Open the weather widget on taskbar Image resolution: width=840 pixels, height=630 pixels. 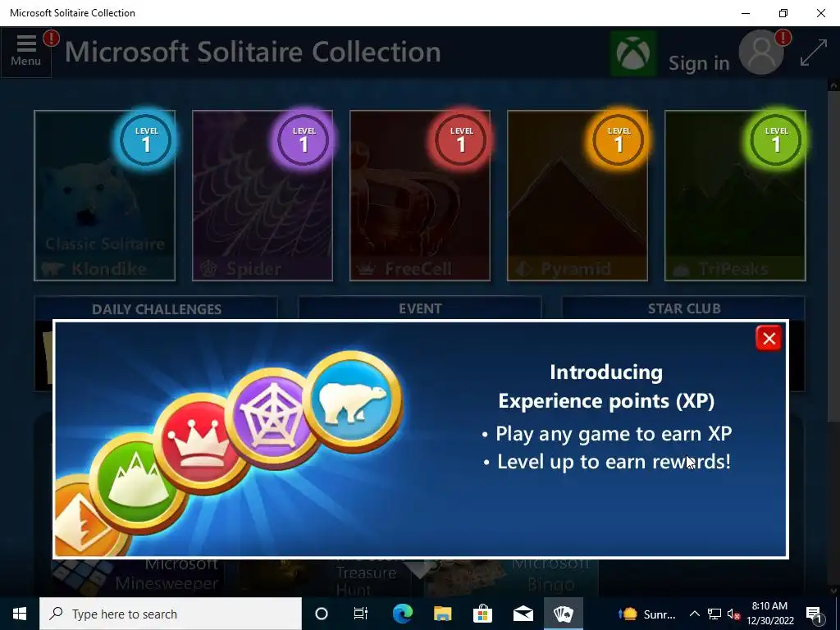pyautogui.click(x=647, y=614)
